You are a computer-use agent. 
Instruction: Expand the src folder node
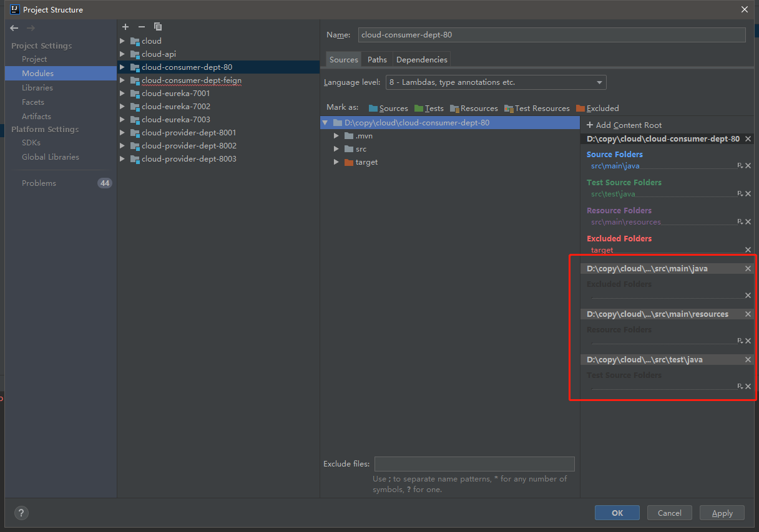click(336, 149)
